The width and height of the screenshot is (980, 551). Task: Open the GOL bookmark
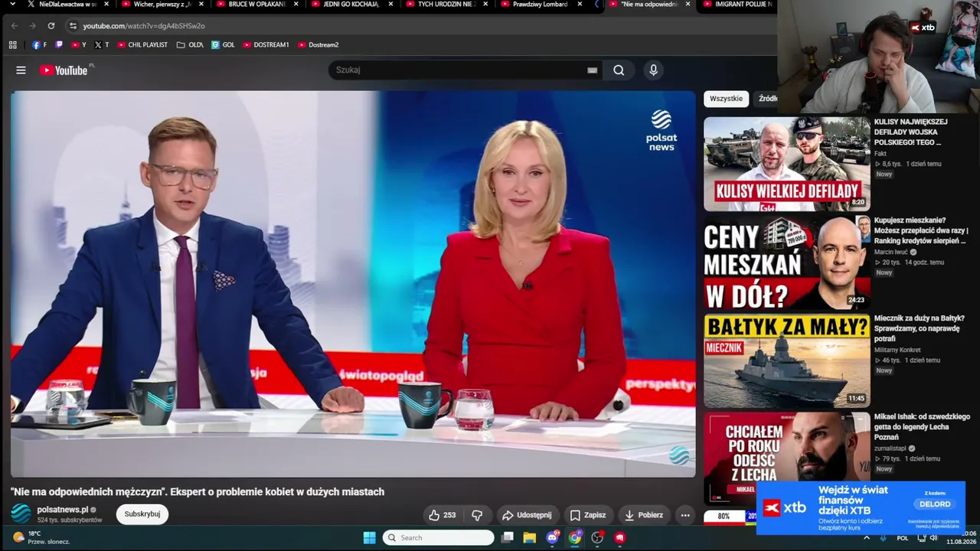tap(223, 45)
